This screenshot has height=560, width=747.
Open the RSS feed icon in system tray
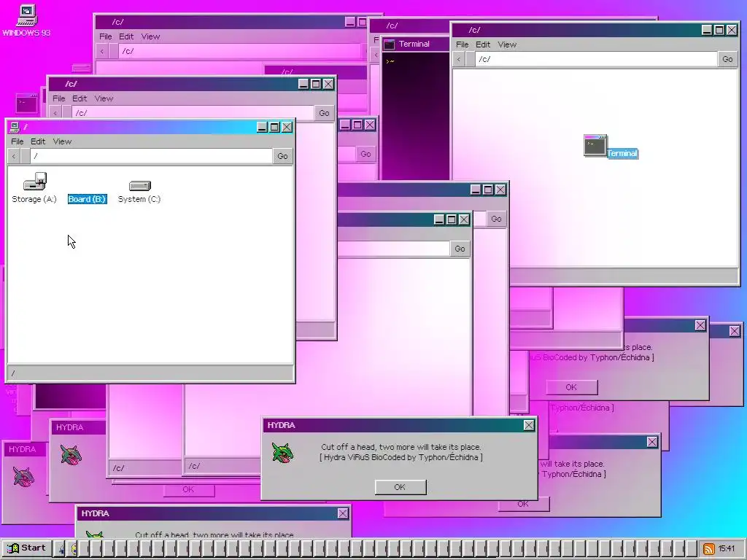pyautogui.click(x=708, y=548)
